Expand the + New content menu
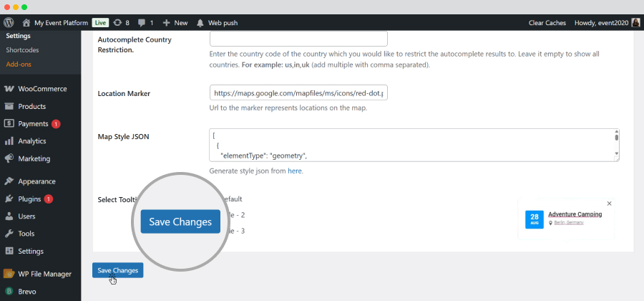644x301 pixels. (x=175, y=23)
